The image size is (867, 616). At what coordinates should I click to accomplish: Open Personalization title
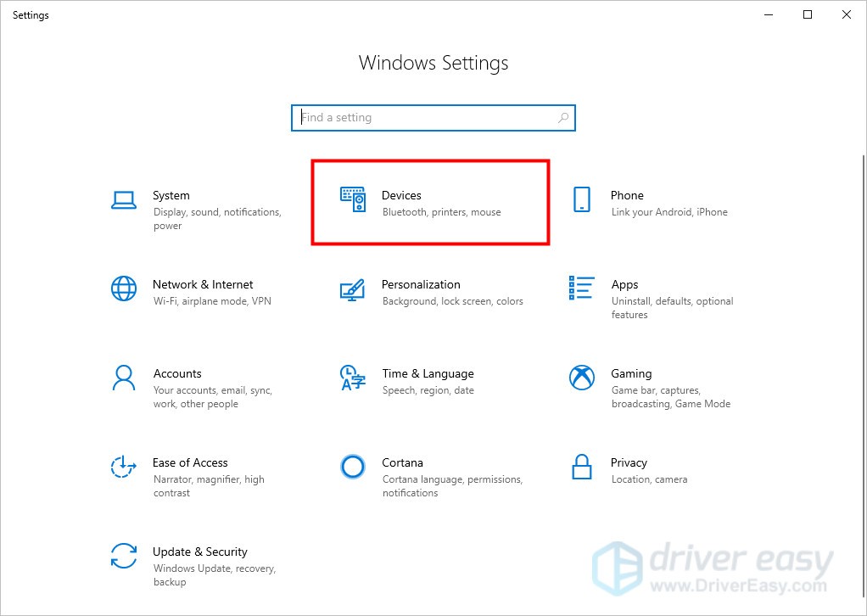(421, 284)
